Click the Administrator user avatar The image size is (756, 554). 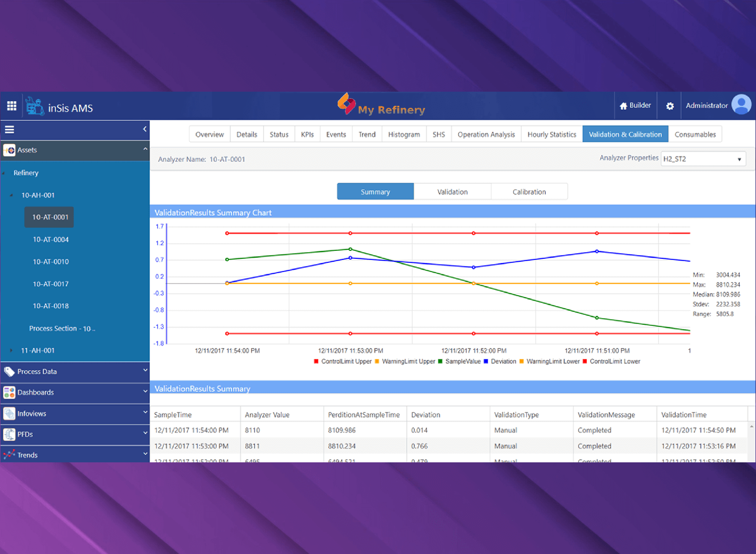(x=741, y=105)
